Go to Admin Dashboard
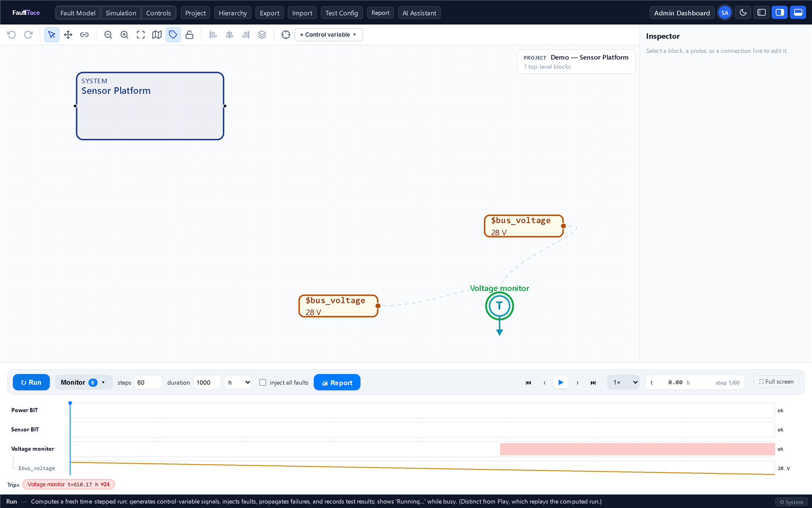This screenshot has width=812, height=508. click(682, 13)
